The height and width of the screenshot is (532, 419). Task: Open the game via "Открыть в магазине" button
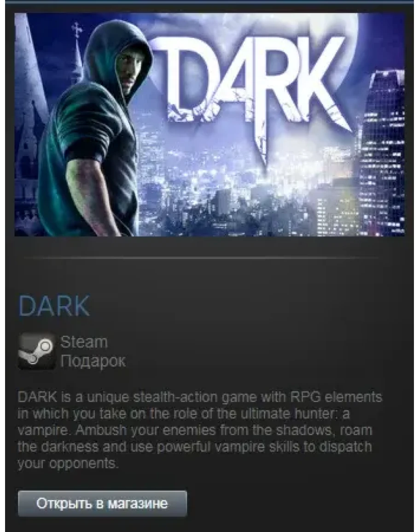pos(102,503)
